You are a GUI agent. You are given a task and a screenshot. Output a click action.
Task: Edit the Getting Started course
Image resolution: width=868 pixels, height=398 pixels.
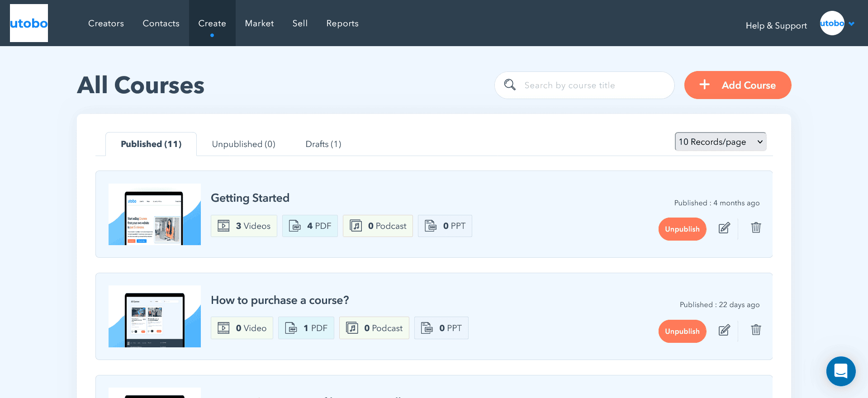coord(724,227)
